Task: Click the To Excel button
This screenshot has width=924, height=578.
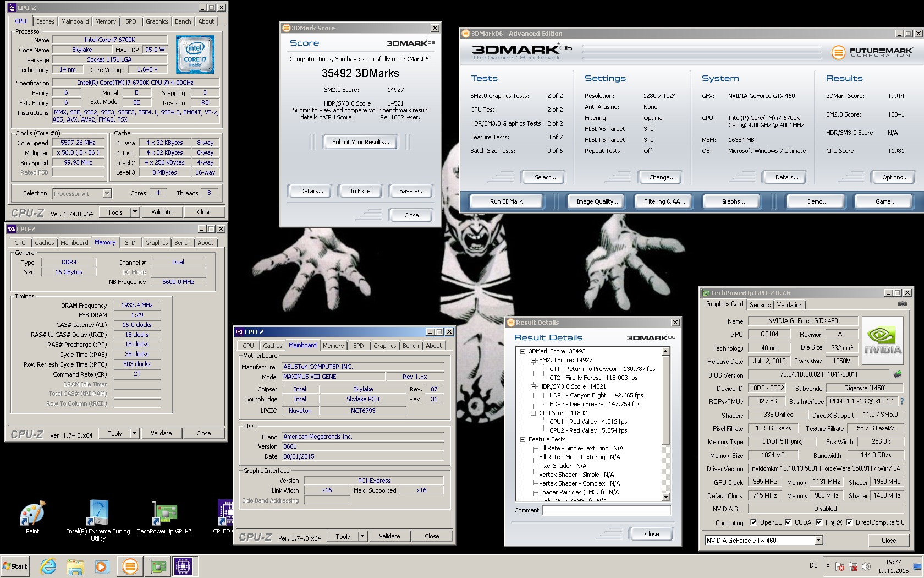Action: 361,191
